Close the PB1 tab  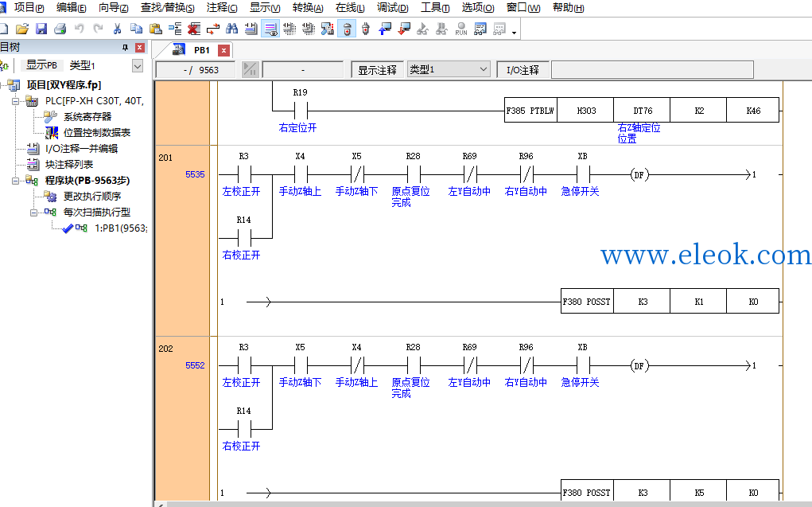click(x=223, y=50)
